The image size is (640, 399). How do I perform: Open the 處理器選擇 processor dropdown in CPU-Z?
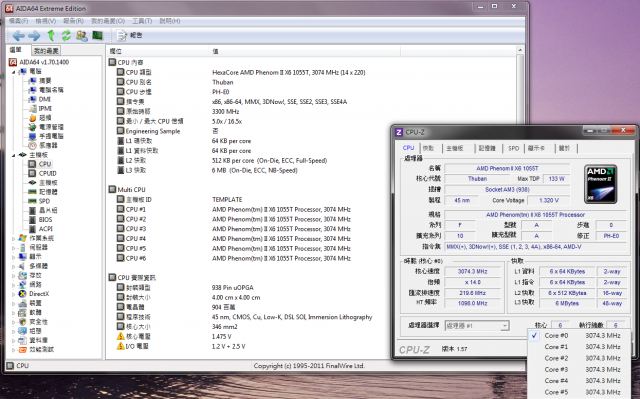pos(477,326)
